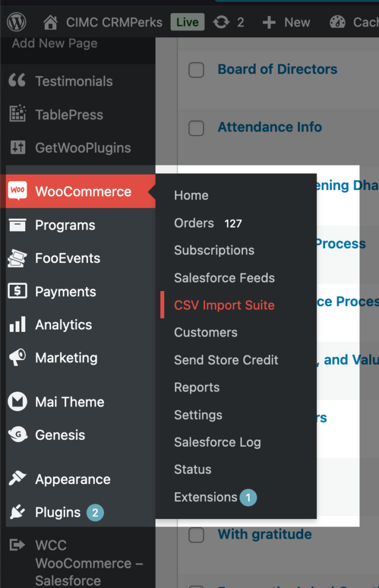Select Salesforce Feeds in the submenu
The width and height of the screenshot is (379, 588).
(x=224, y=278)
